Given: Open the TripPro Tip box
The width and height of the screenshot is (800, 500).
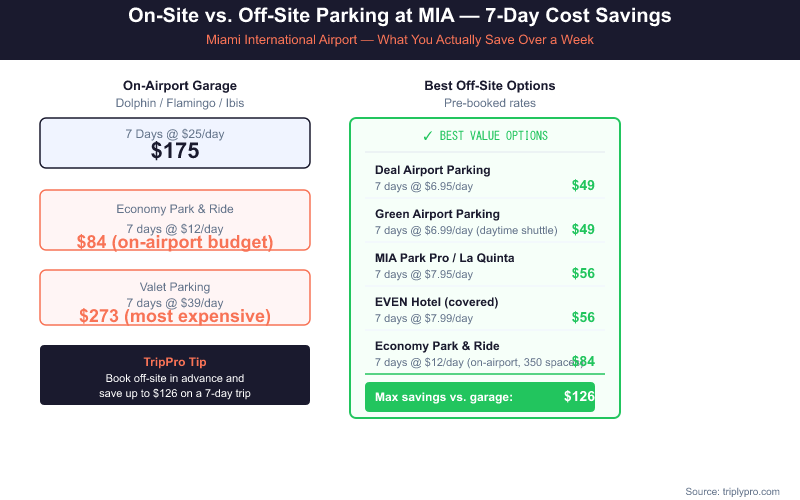Looking at the screenshot, I should click(x=175, y=375).
